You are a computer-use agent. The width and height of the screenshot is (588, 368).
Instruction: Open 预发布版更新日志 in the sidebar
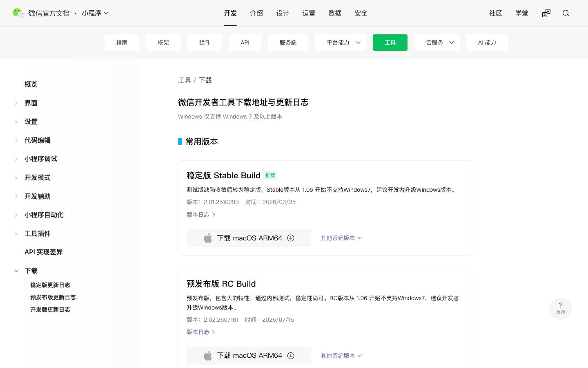[53, 297]
